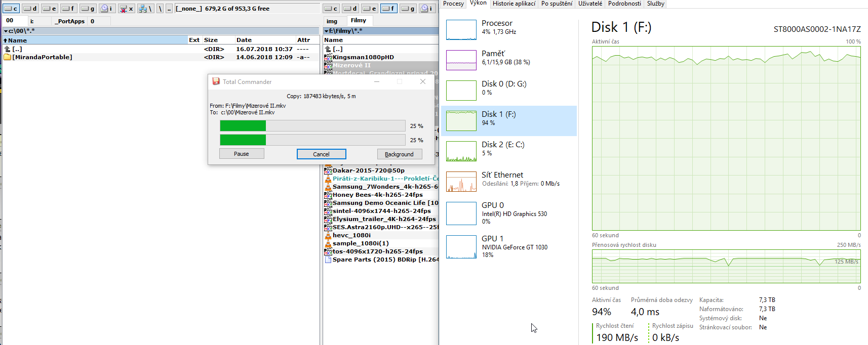
Task: Select drive g in left panel drive bar
Action: [88, 8]
